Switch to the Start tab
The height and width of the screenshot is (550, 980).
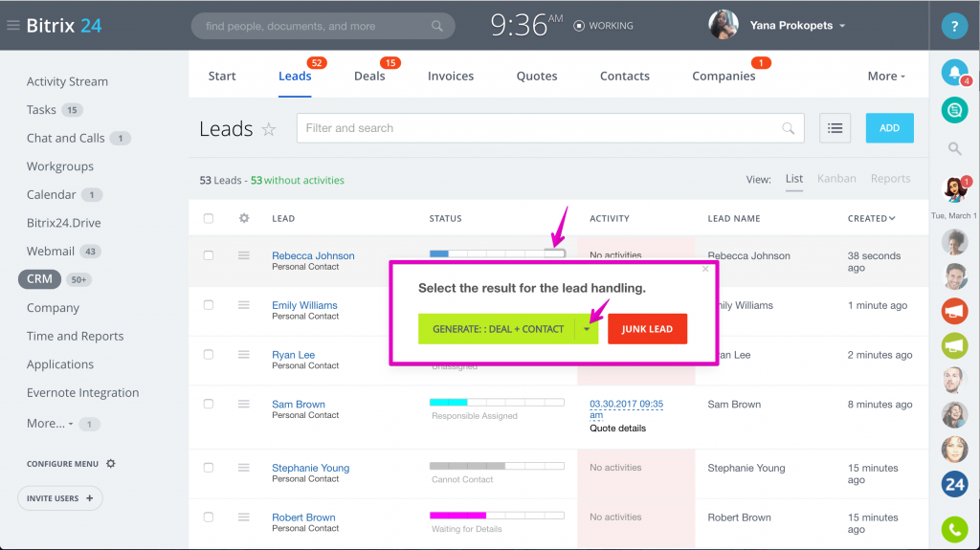coord(222,76)
